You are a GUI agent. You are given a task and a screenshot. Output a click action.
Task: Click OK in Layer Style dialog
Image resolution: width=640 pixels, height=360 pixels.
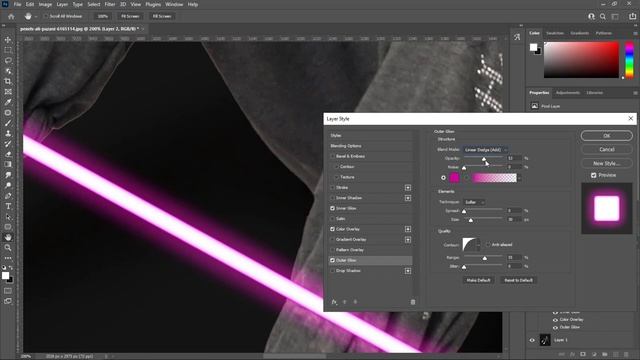[x=607, y=136]
